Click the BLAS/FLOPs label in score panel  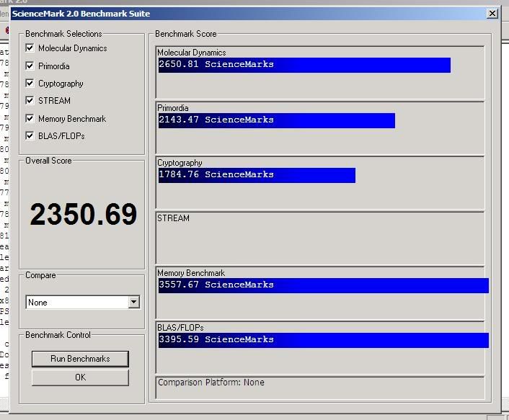[x=180, y=328]
